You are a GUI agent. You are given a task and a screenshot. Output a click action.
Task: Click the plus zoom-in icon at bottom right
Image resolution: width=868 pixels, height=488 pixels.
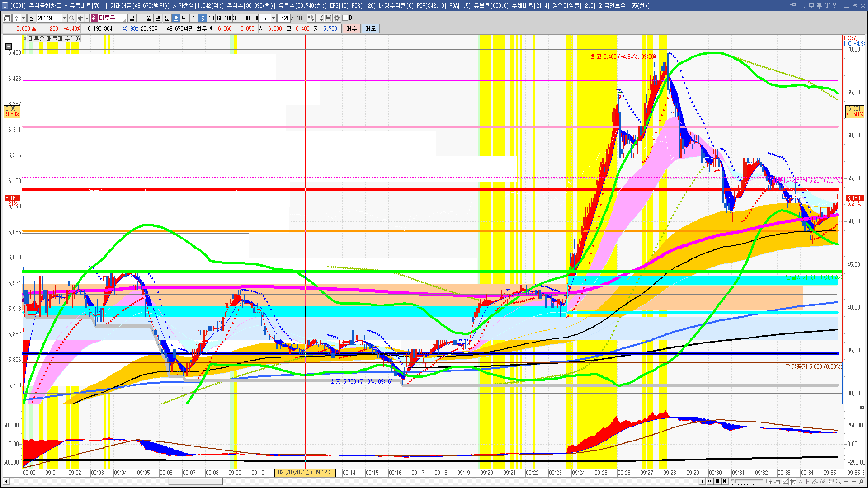[854, 482]
